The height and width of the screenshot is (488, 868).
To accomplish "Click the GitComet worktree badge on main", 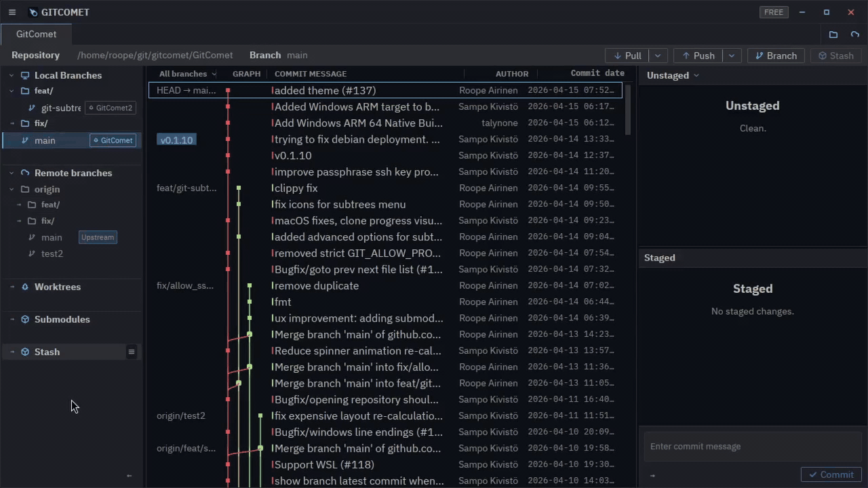I will click(113, 140).
